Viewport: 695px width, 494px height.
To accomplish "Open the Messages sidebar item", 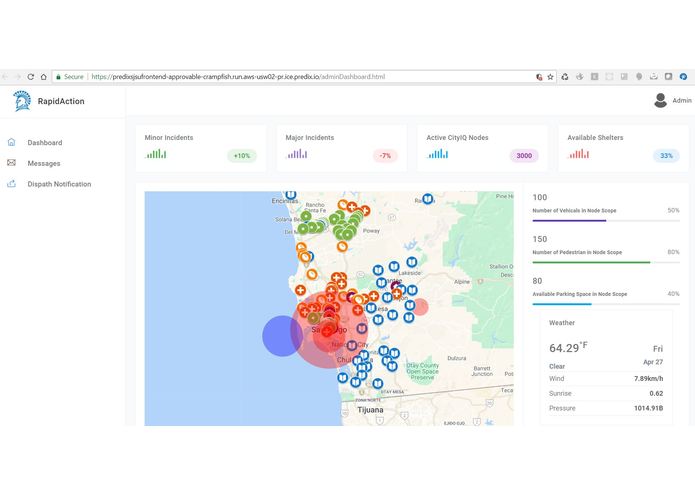I will click(43, 163).
